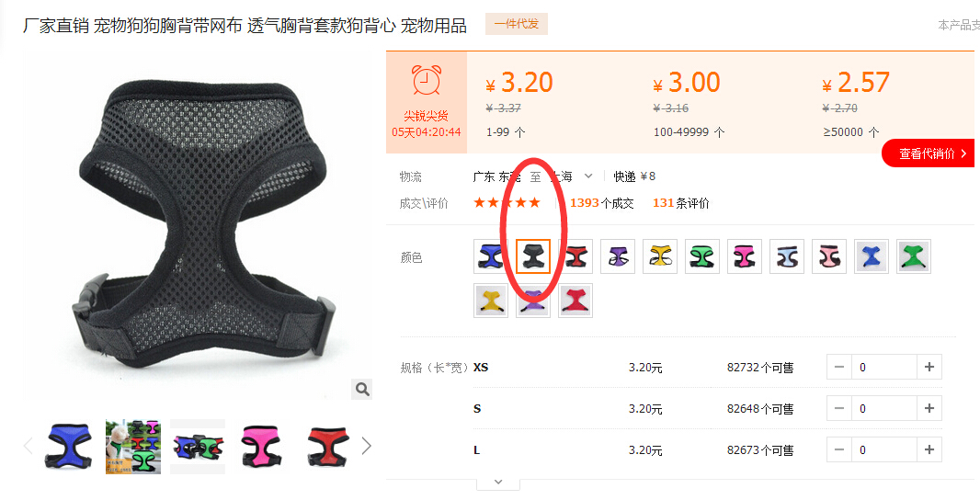Image resolution: width=980 pixels, height=500 pixels.
Task: Go to next thumbnail with right arrow
Action: [366, 447]
